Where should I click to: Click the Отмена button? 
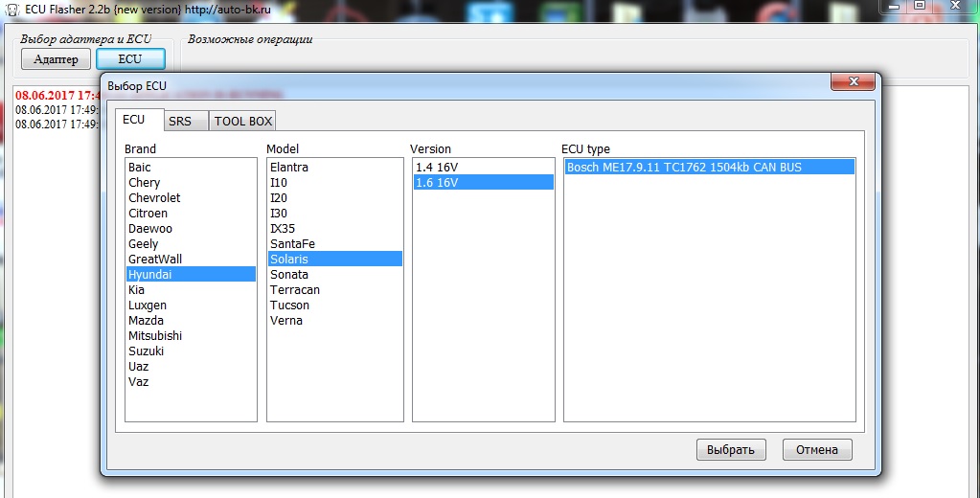(817, 449)
